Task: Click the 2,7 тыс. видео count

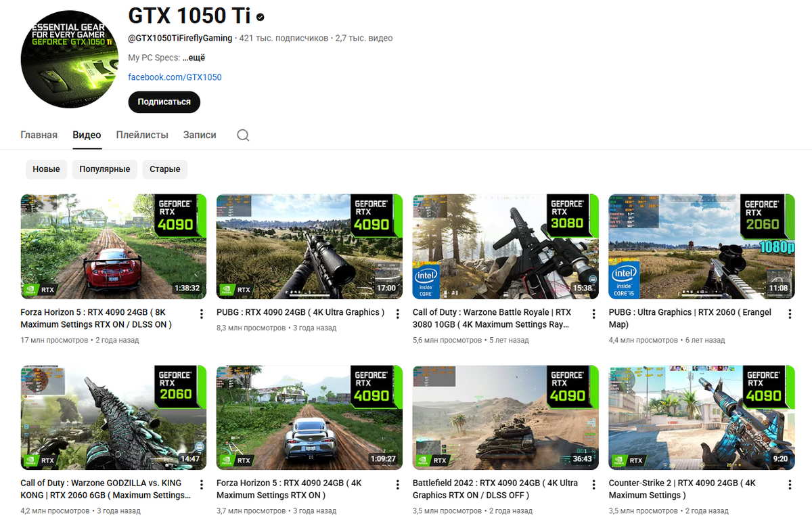Action: click(364, 38)
